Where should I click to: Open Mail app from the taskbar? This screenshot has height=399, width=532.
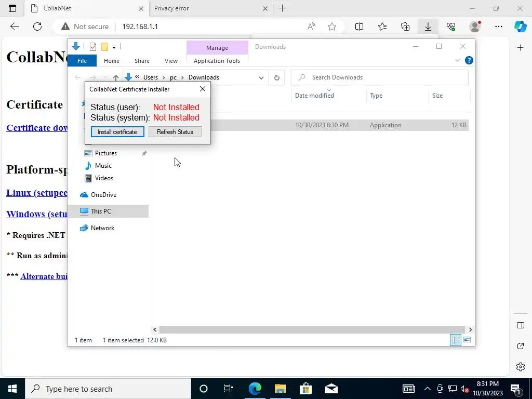(x=331, y=389)
